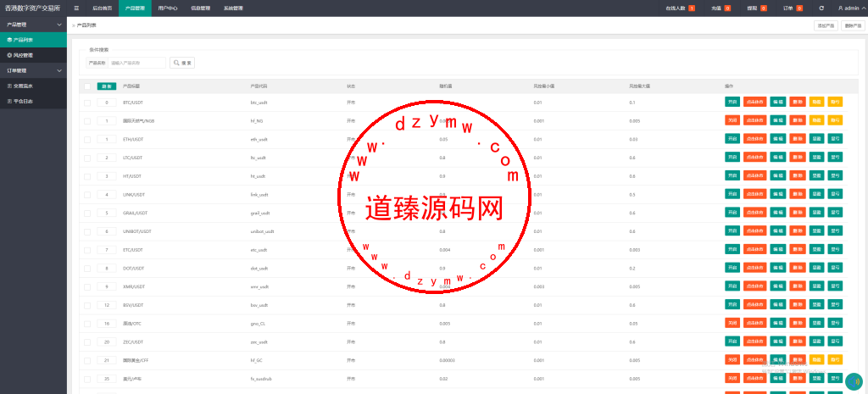Click sort number field for BTC/USDT

[x=106, y=103]
